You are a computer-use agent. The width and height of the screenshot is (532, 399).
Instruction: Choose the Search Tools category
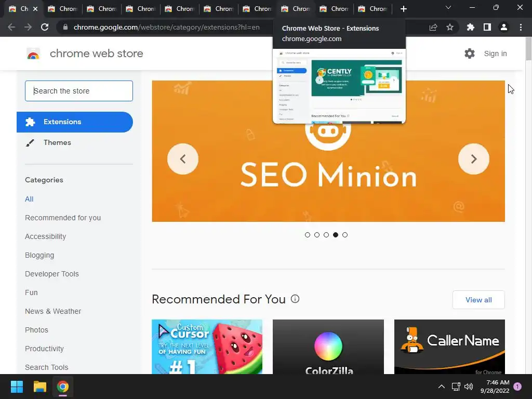(x=46, y=367)
